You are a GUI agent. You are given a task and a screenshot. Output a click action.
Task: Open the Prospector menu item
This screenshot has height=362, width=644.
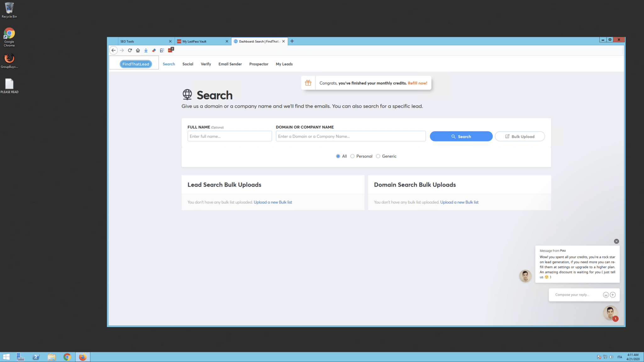pyautogui.click(x=259, y=64)
